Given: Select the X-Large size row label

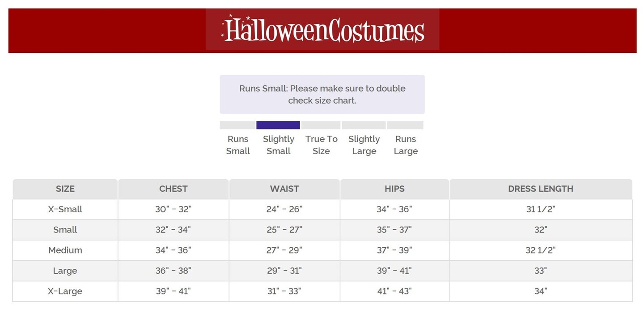Looking at the screenshot, I should [x=65, y=291].
